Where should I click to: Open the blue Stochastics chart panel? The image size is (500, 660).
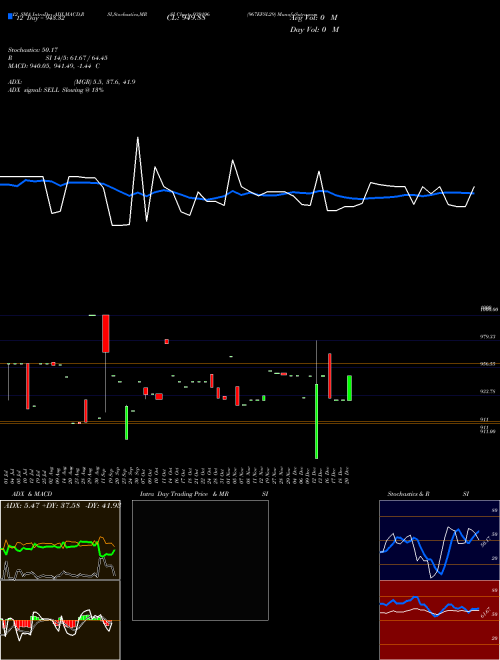click(439, 540)
